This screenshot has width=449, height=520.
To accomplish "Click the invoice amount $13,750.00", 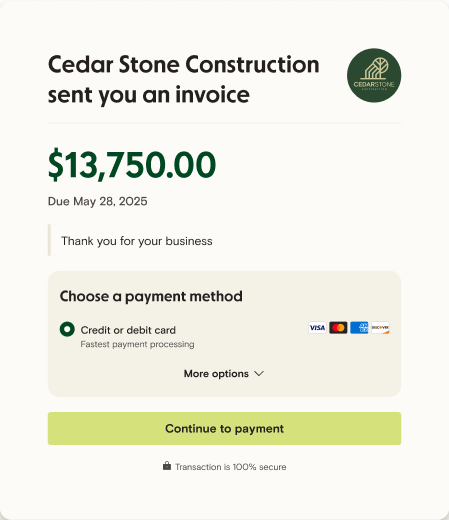I will (132, 165).
